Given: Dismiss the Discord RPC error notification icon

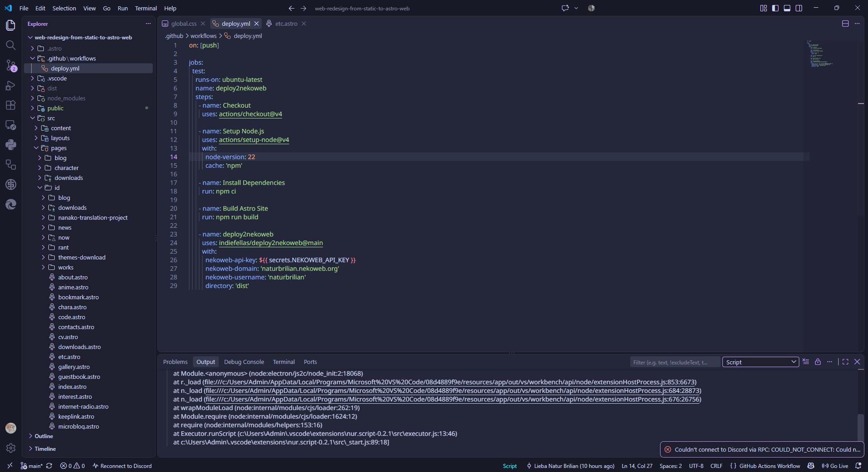Looking at the screenshot, I should pos(668,449).
